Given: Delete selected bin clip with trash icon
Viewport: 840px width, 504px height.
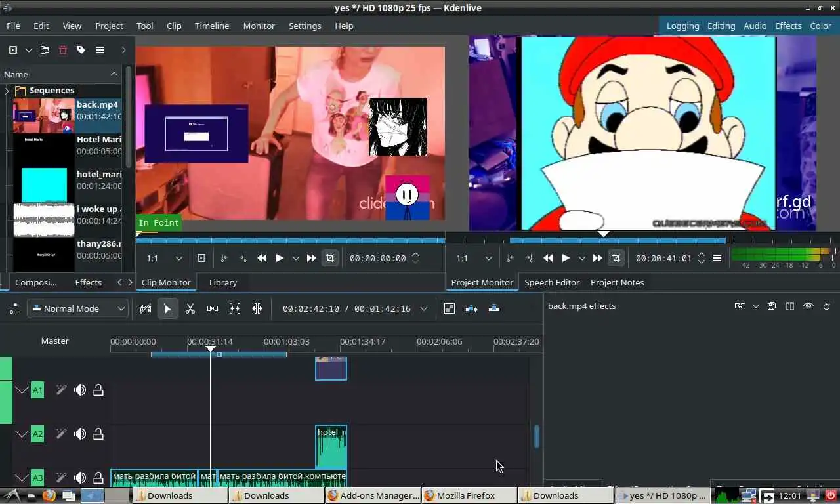Looking at the screenshot, I should point(63,50).
